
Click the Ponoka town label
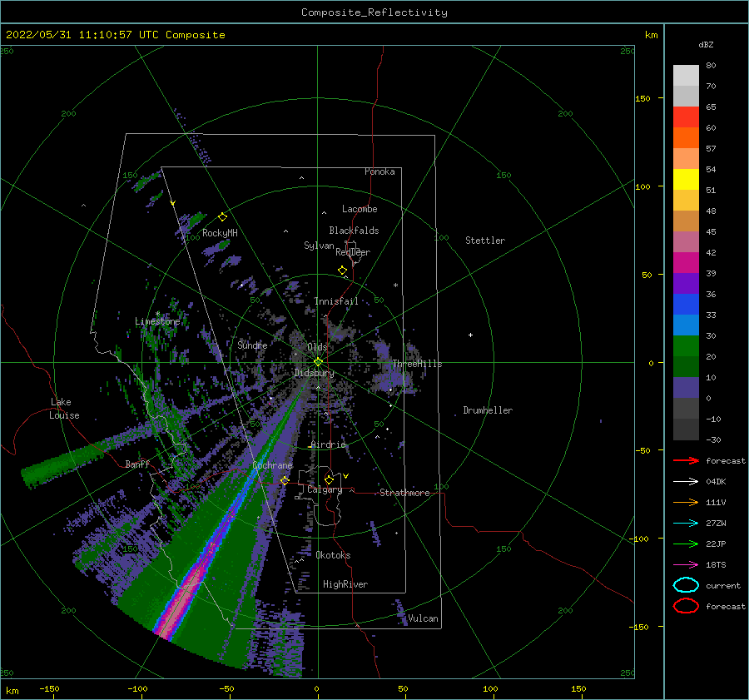[379, 172]
